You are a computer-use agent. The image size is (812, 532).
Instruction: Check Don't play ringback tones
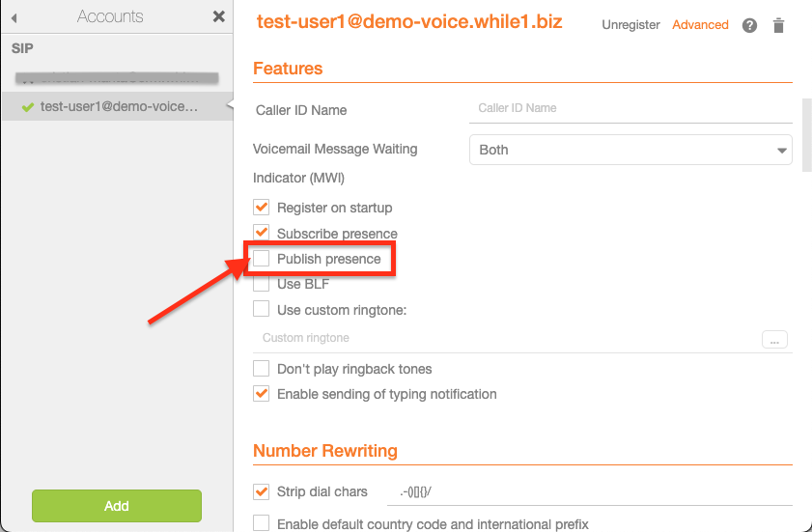coord(261,368)
